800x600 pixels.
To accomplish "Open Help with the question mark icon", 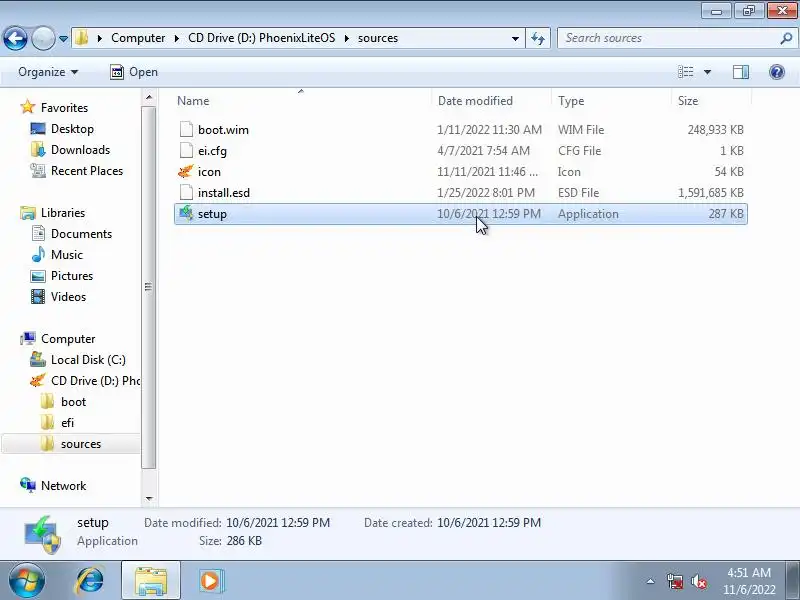I will [777, 72].
